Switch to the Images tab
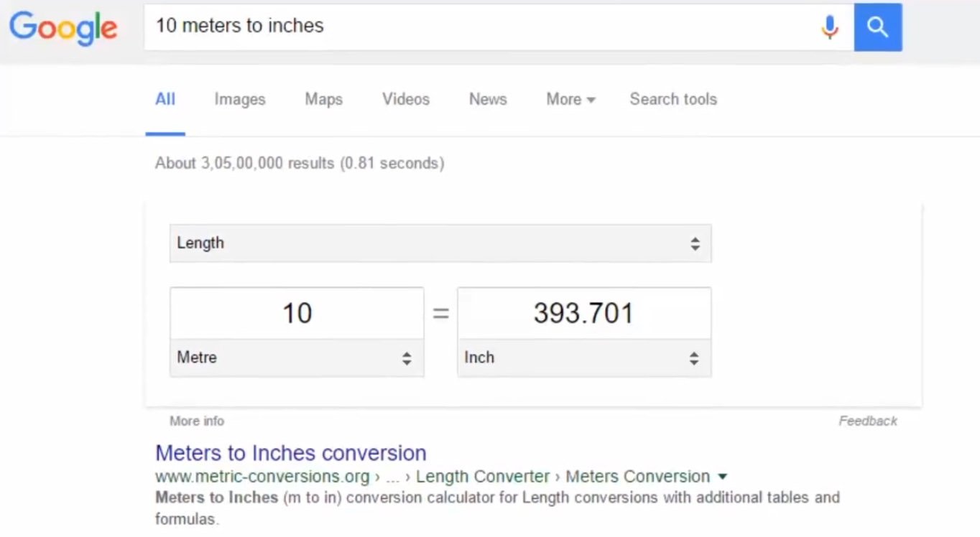Viewport: 980px width, 537px height. coord(239,99)
